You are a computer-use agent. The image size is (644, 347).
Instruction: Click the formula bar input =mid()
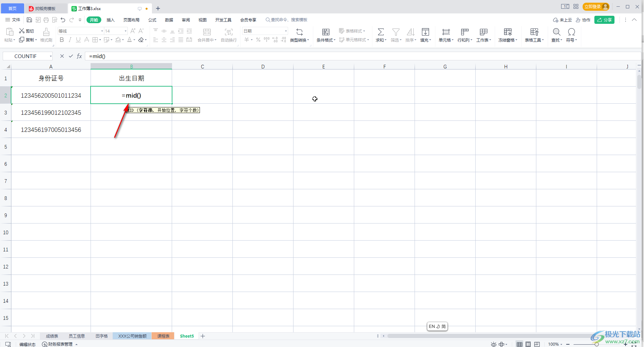click(363, 56)
